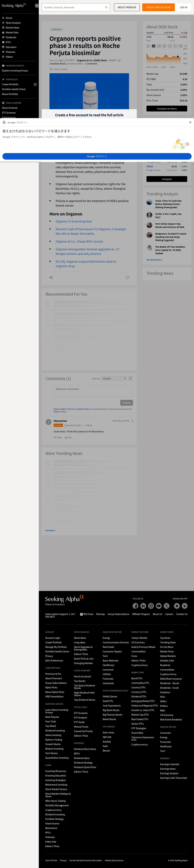Open the RSS Feed link in the footer
The width and height of the screenshot is (194, 868).
87,614
